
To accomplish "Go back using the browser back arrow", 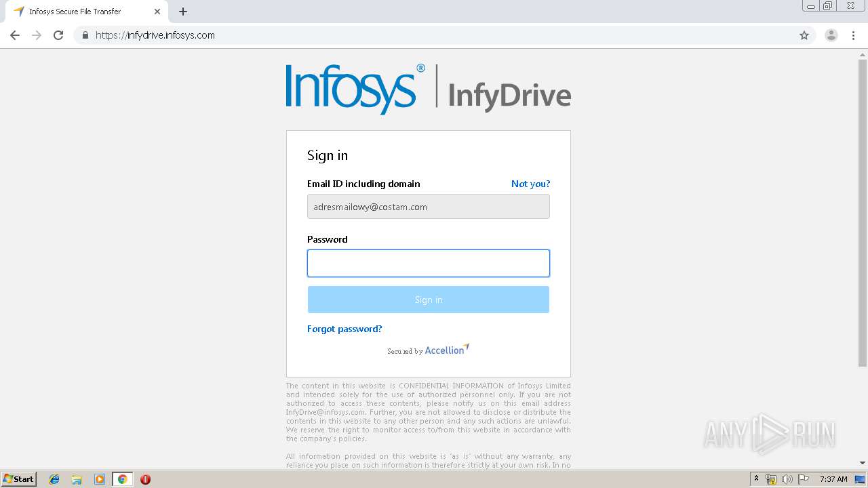I will click(x=15, y=35).
